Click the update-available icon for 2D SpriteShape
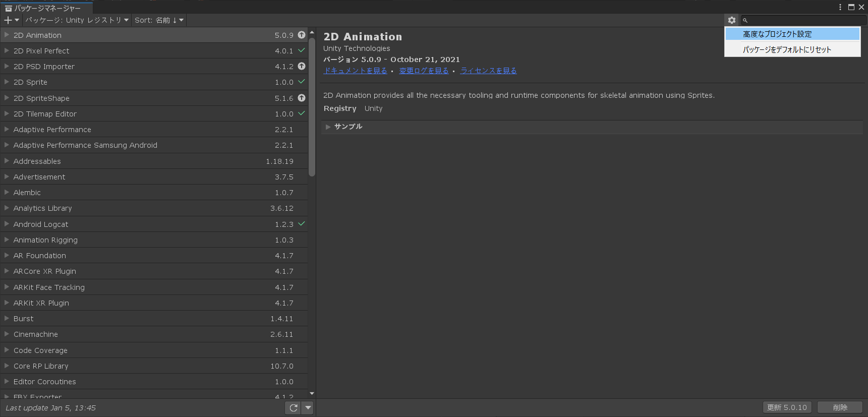868x417 pixels. [302, 98]
